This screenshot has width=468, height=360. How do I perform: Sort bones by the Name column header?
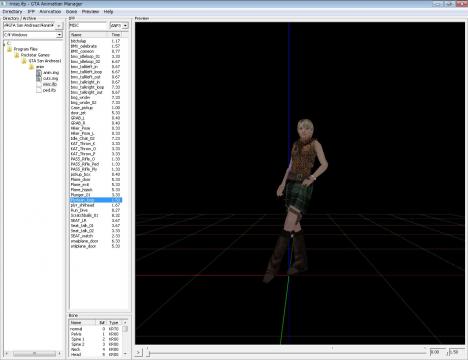(x=82, y=323)
